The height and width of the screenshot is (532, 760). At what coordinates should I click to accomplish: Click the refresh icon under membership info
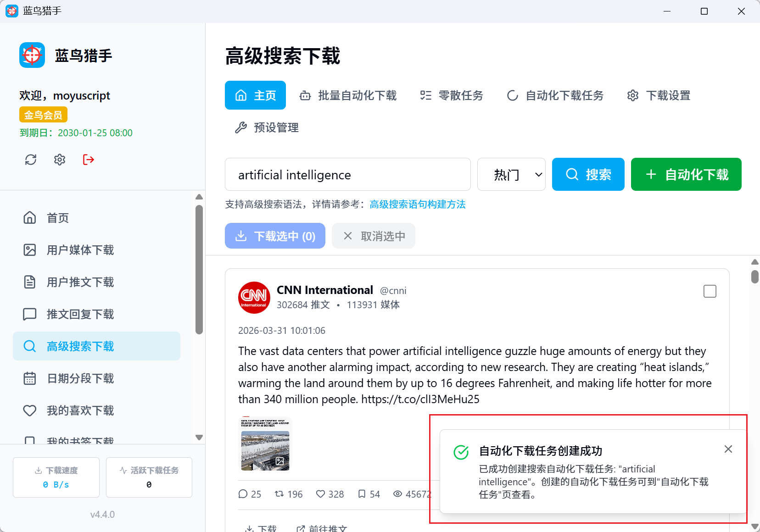coord(31,160)
